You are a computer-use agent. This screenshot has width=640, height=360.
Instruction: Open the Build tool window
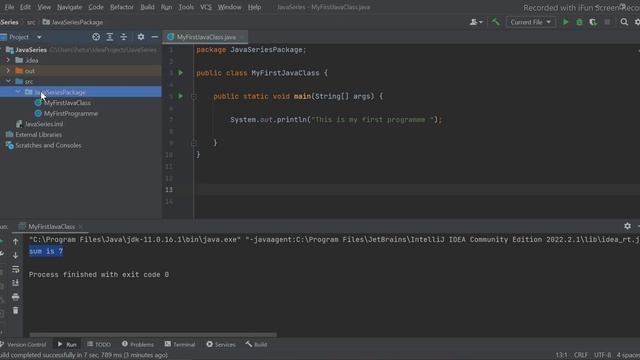pos(256,344)
